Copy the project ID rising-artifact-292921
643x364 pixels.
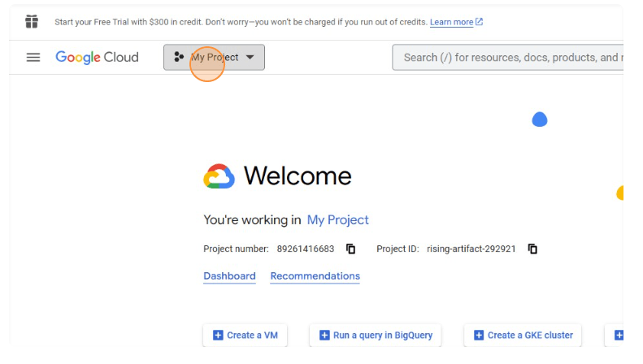pos(532,249)
